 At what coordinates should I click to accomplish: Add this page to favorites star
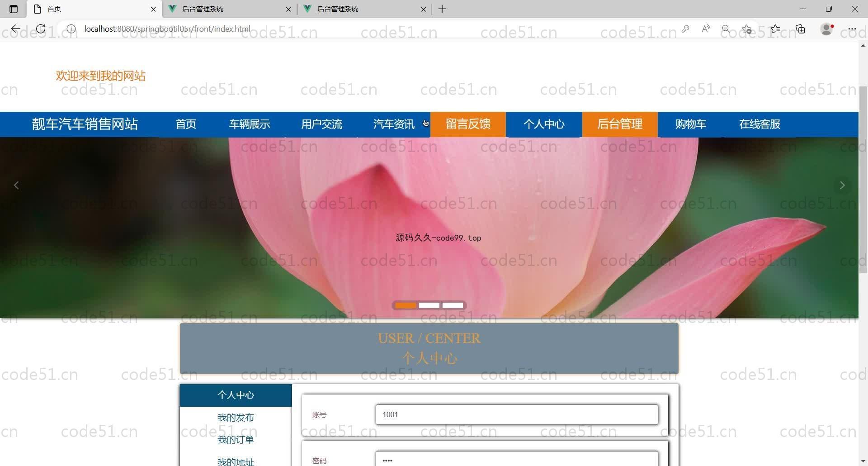click(x=747, y=29)
